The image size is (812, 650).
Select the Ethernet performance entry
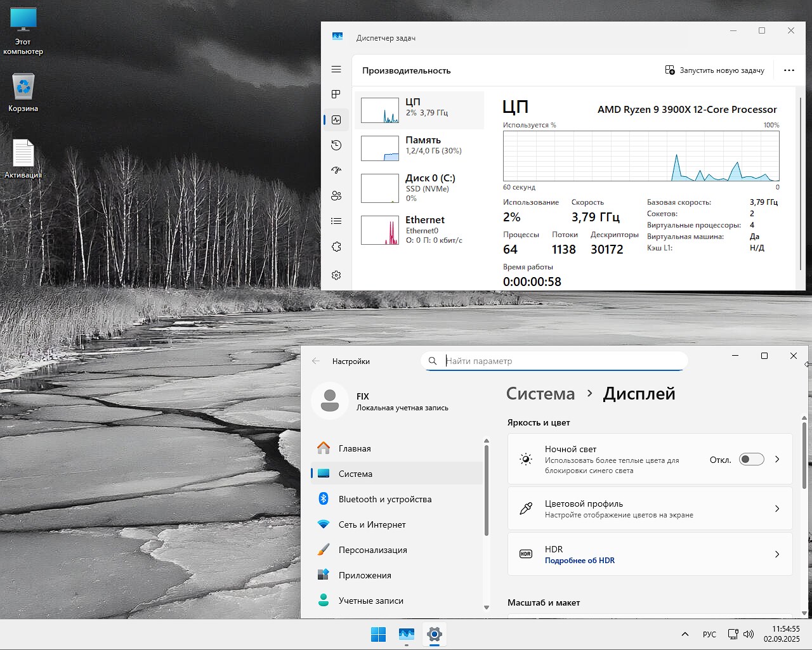pos(419,230)
